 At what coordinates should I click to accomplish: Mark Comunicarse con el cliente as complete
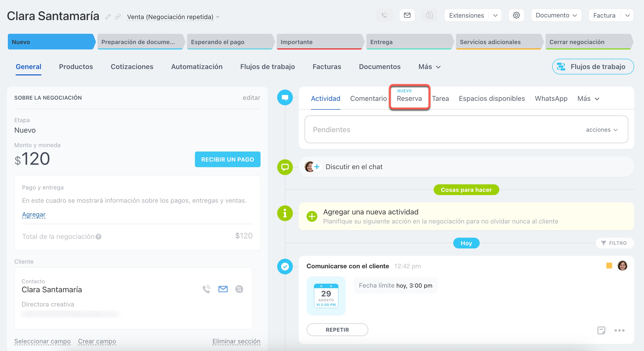coord(285,267)
